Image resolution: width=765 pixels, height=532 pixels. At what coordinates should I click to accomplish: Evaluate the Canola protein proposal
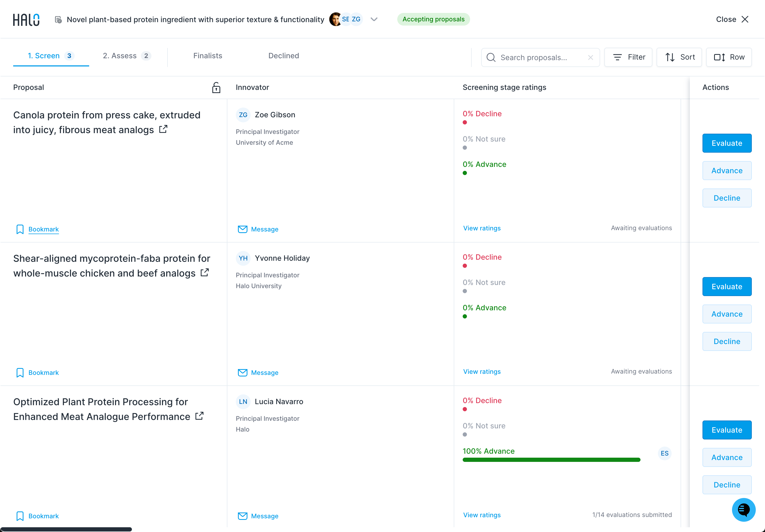click(727, 143)
